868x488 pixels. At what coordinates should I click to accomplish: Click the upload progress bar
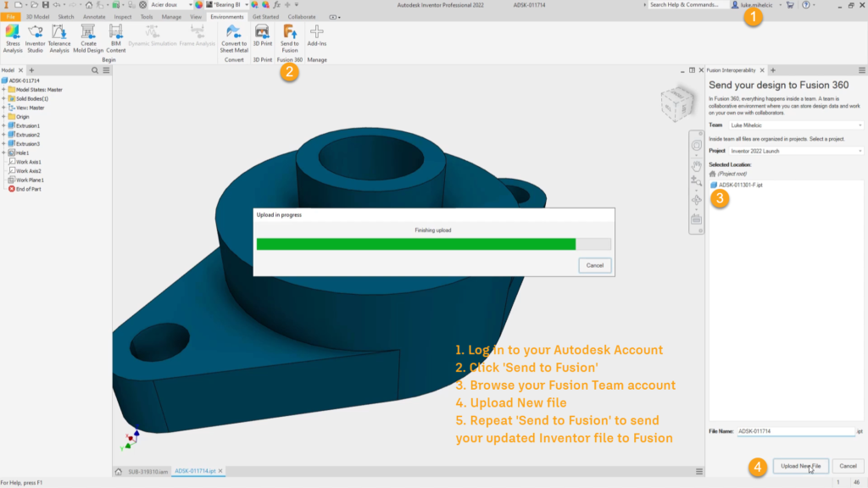click(433, 245)
